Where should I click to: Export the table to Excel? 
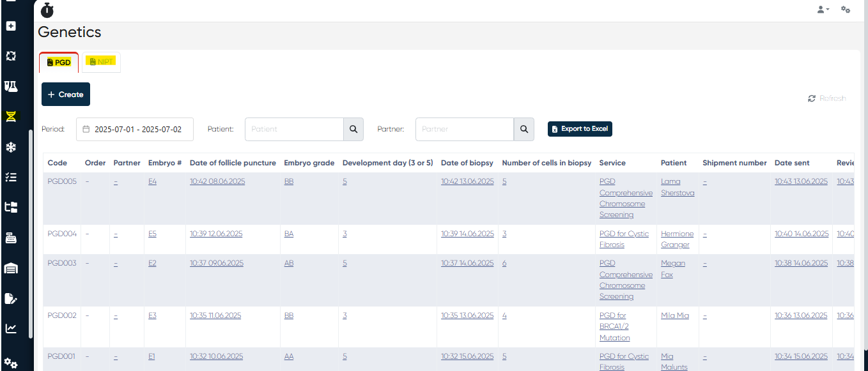[x=580, y=129]
